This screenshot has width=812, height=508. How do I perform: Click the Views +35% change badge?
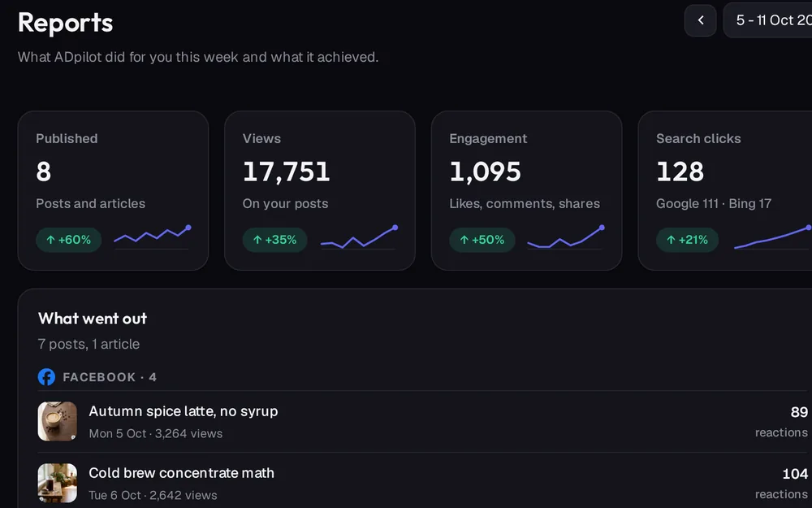pyautogui.click(x=275, y=240)
